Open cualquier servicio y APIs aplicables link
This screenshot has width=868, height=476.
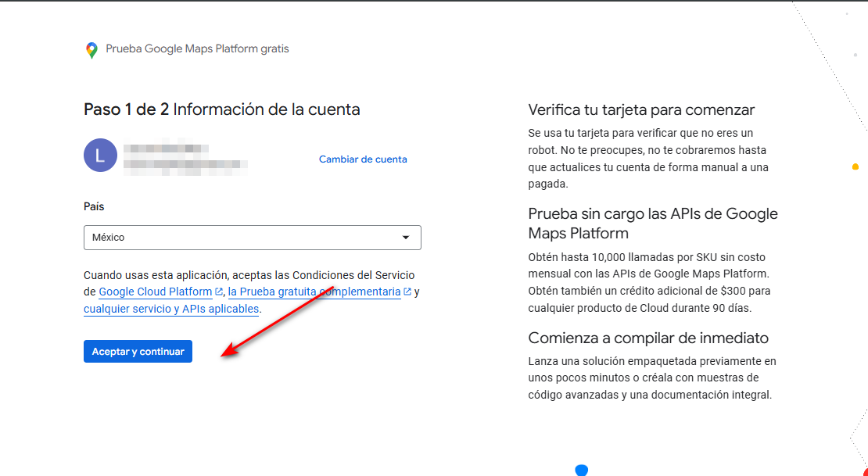click(x=171, y=309)
